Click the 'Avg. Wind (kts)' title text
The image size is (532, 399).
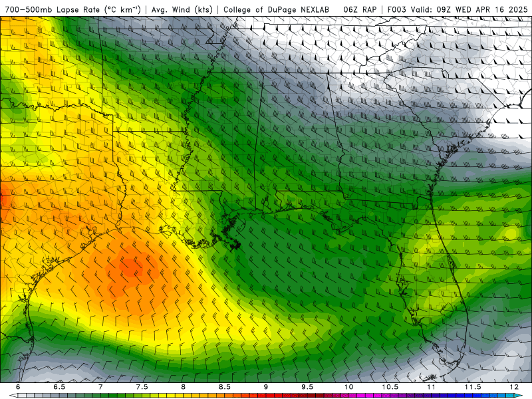point(182,10)
